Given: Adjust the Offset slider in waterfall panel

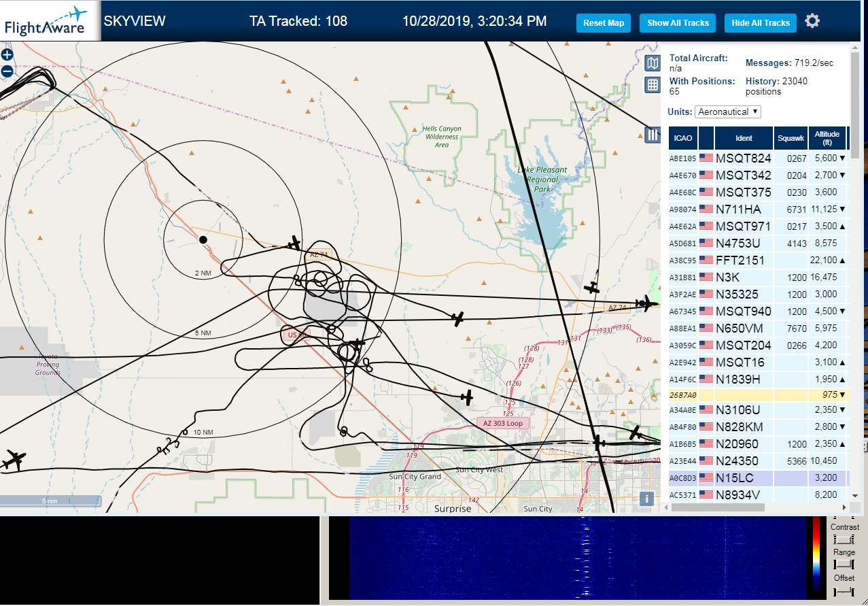Looking at the screenshot, I should point(844,591).
